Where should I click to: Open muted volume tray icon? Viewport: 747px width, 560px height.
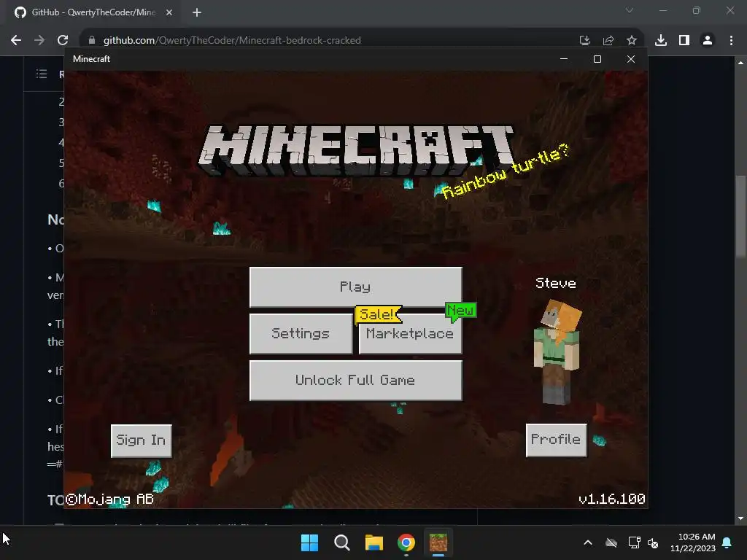[x=653, y=542]
